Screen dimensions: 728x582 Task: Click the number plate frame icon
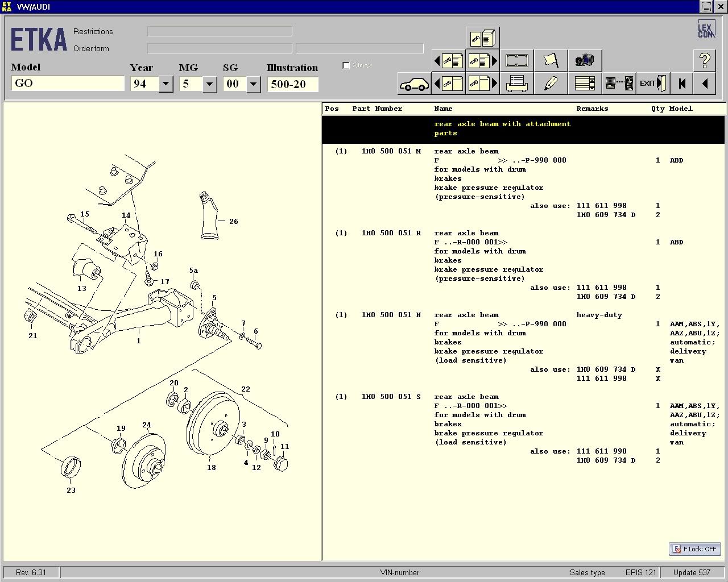pos(516,60)
